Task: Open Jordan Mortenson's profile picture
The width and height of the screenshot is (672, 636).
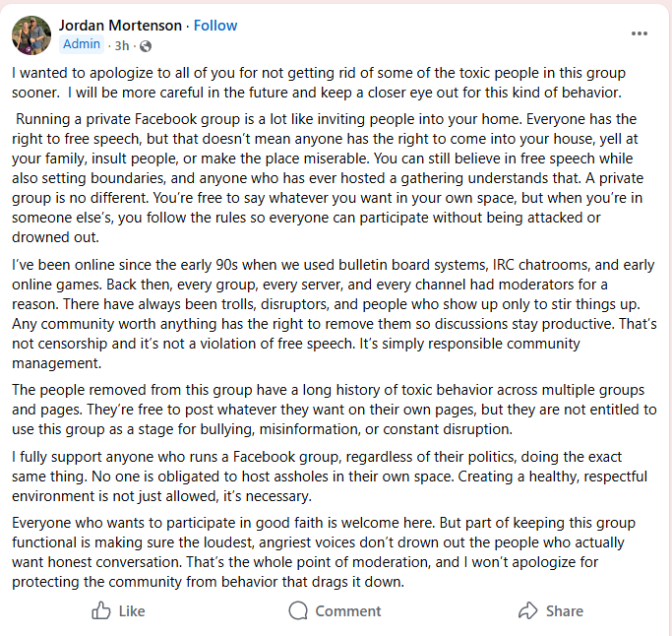Action: 31,34
